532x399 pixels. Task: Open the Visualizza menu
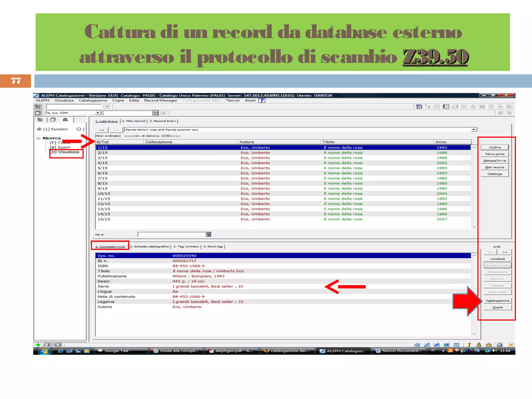64,100
